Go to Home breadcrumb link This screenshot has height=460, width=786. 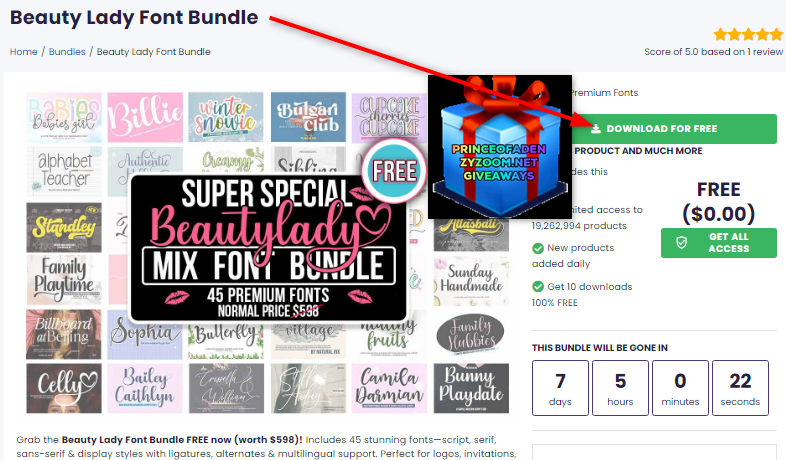(24, 52)
